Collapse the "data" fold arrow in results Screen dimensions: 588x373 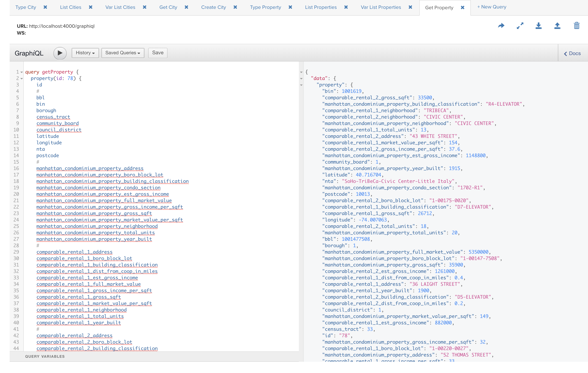[301, 79]
